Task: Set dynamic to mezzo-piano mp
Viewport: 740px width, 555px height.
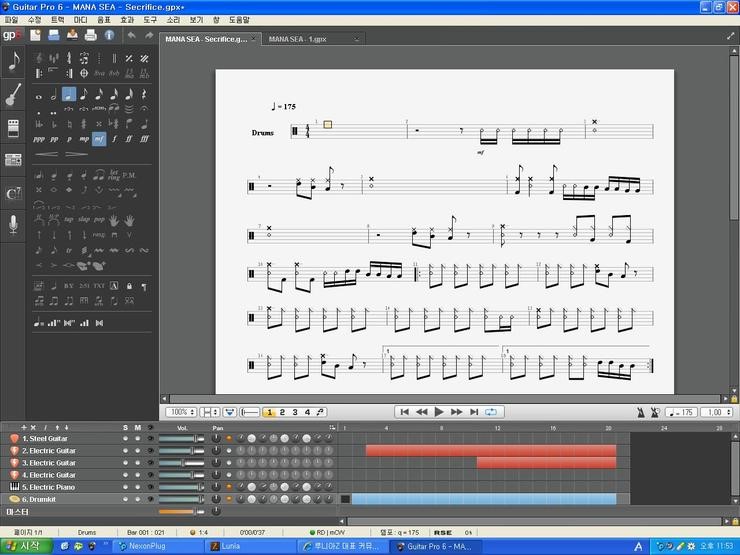Action: click(84, 139)
